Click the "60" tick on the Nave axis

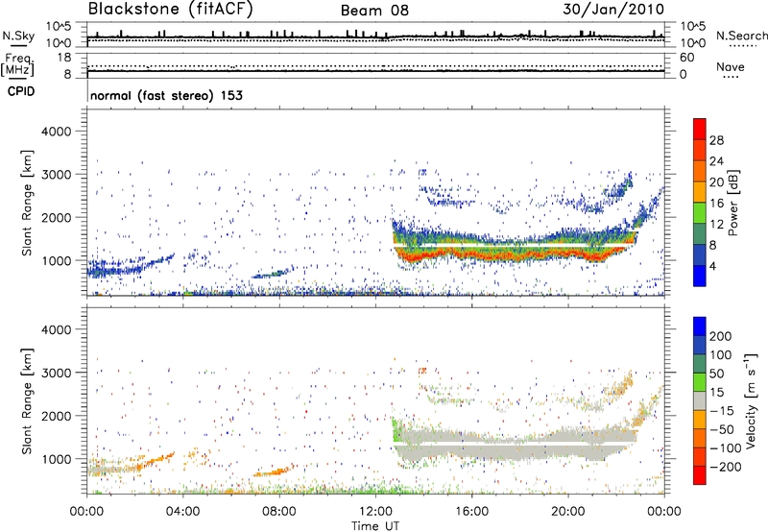[686, 58]
